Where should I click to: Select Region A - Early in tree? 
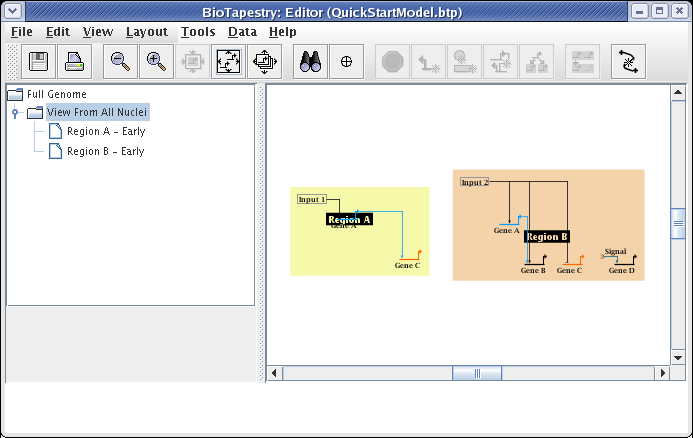[105, 132]
